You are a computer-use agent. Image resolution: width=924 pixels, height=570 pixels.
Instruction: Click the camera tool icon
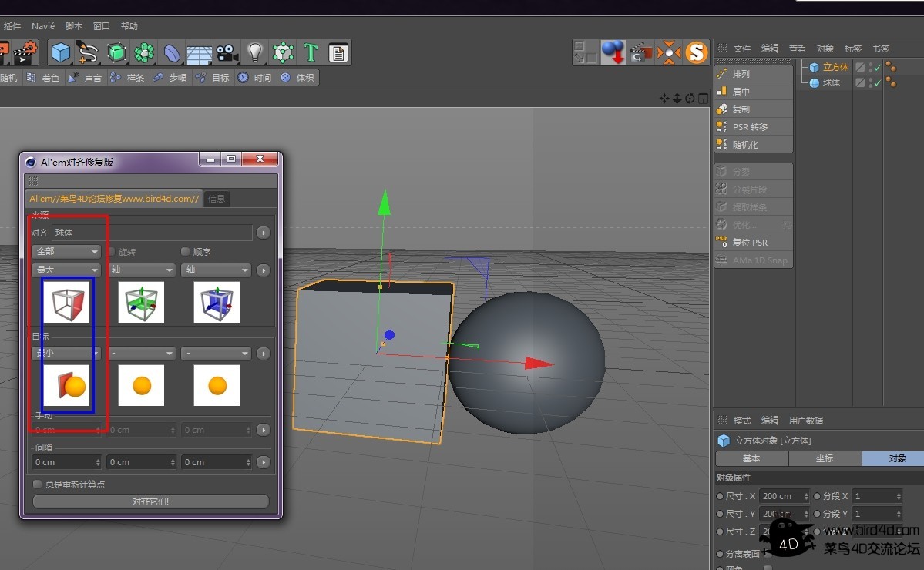pyautogui.click(x=227, y=52)
